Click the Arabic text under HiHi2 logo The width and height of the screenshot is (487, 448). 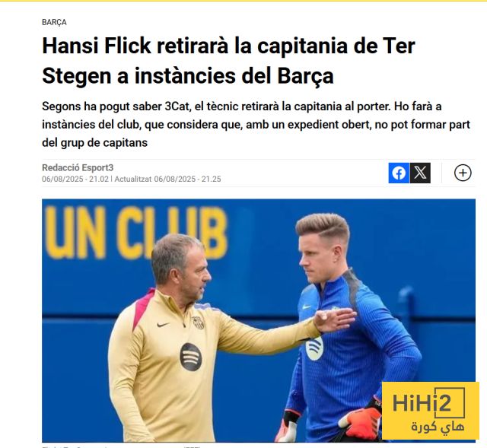(438, 427)
